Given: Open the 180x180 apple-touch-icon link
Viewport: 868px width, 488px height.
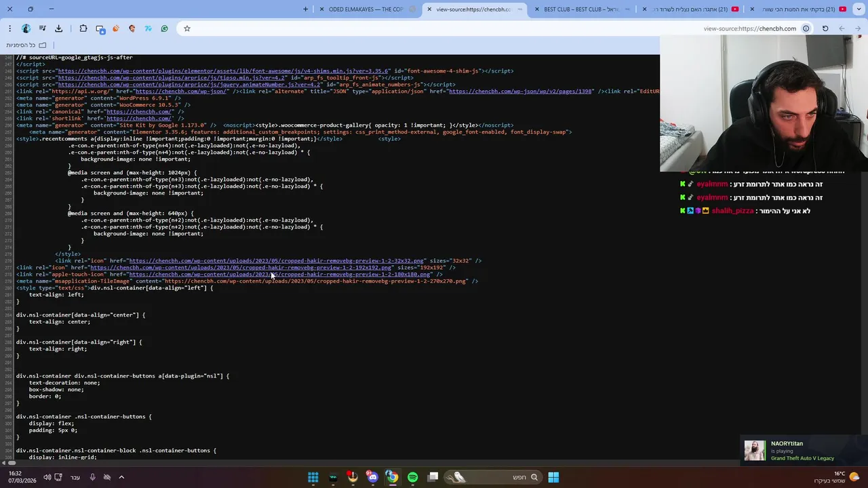Looking at the screenshot, I should coord(279,274).
